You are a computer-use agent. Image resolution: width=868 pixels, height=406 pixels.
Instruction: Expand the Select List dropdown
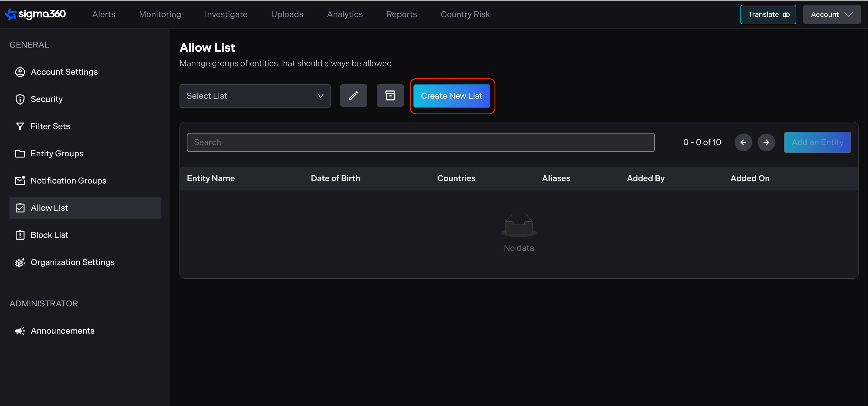click(x=255, y=96)
